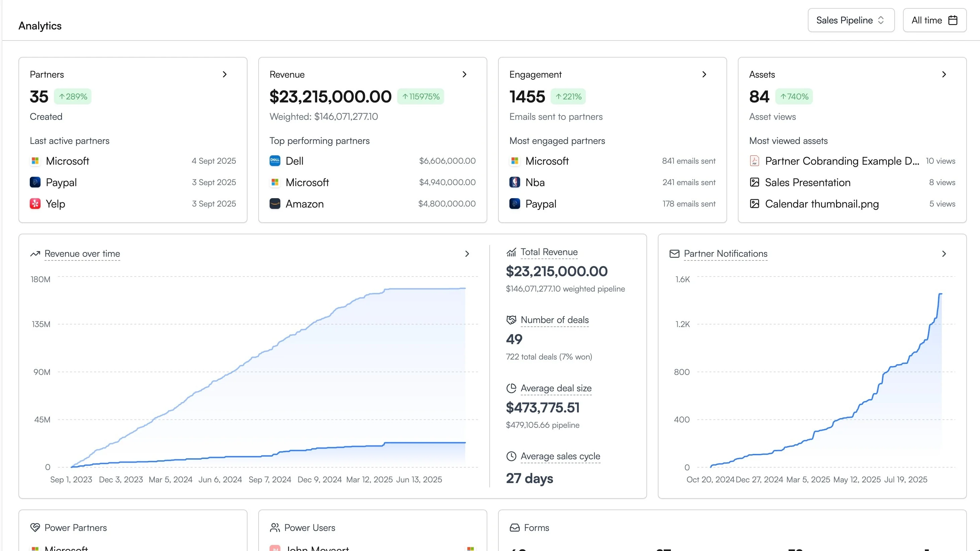980x551 pixels.
Task: Expand the Assets card details
Action: 944,74
